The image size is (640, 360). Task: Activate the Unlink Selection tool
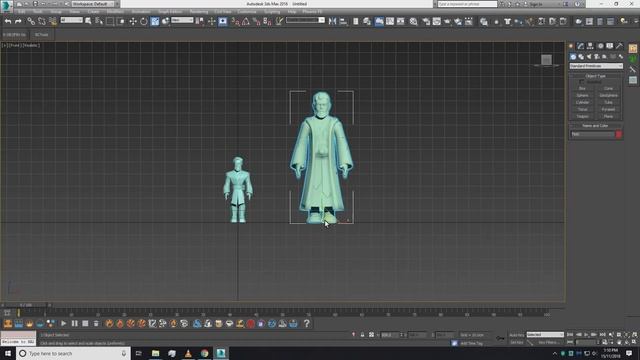(x=42, y=21)
